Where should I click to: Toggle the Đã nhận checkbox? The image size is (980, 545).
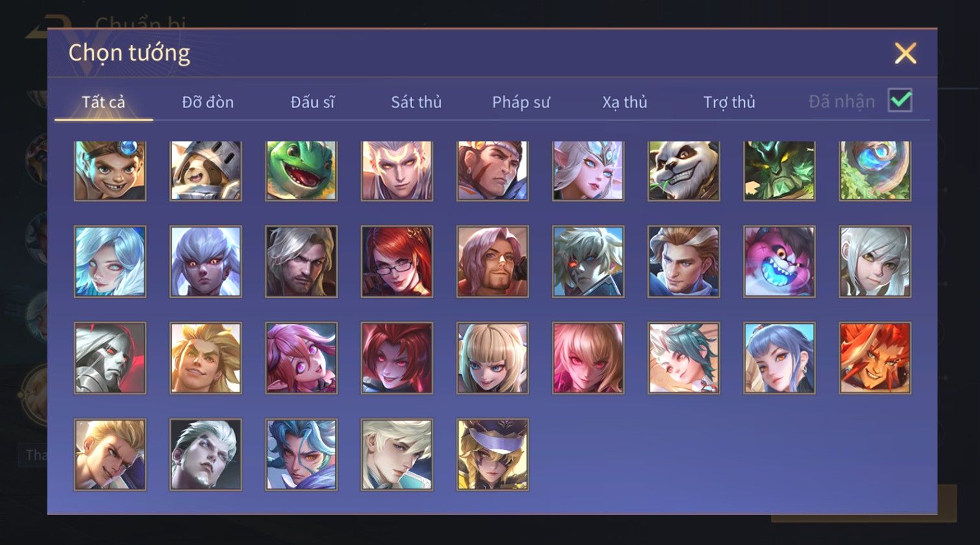tap(900, 101)
